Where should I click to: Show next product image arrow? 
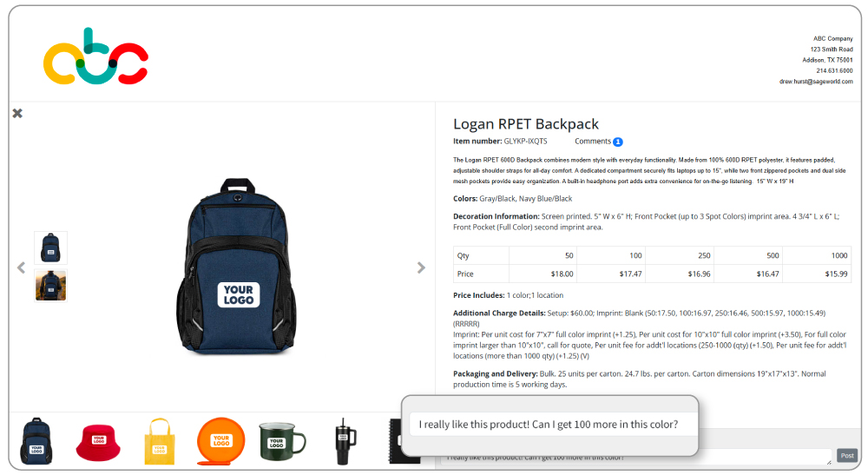[x=421, y=268]
